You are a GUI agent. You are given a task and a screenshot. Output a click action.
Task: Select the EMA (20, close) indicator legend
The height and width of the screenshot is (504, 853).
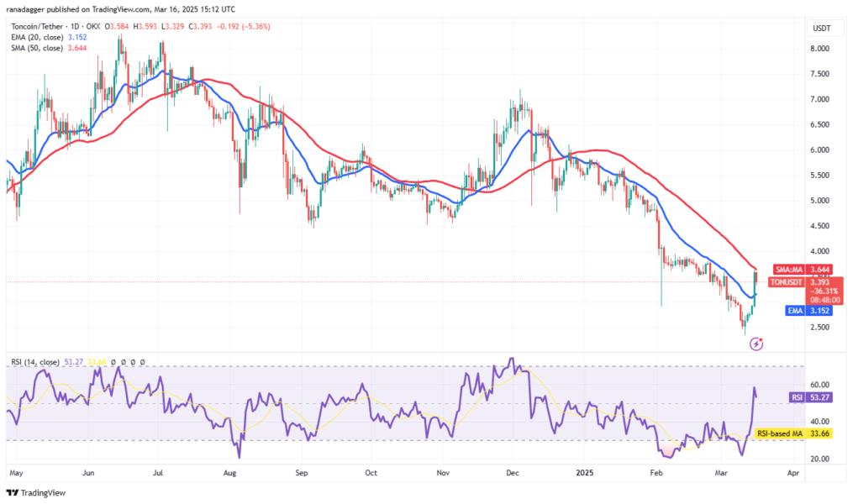(x=38, y=37)
